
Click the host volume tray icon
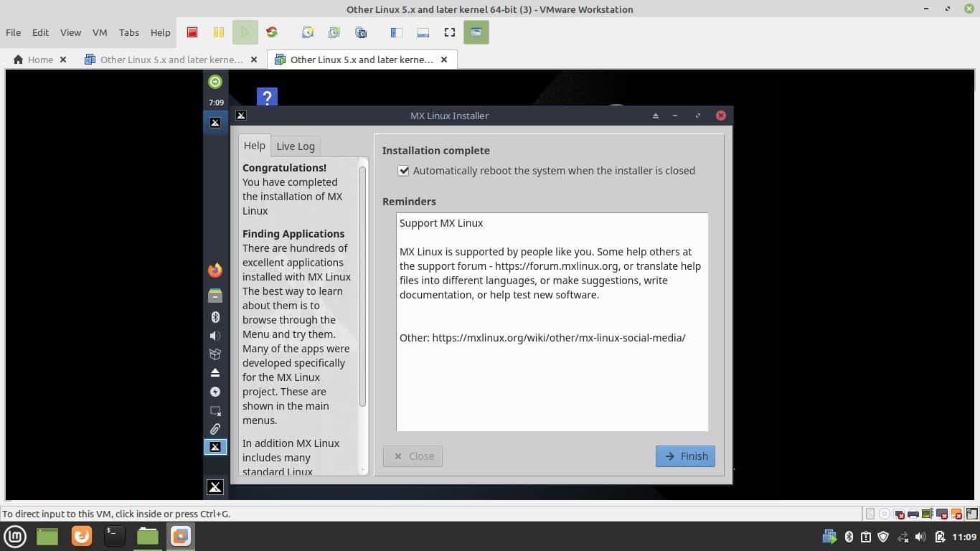coord(921,537)
